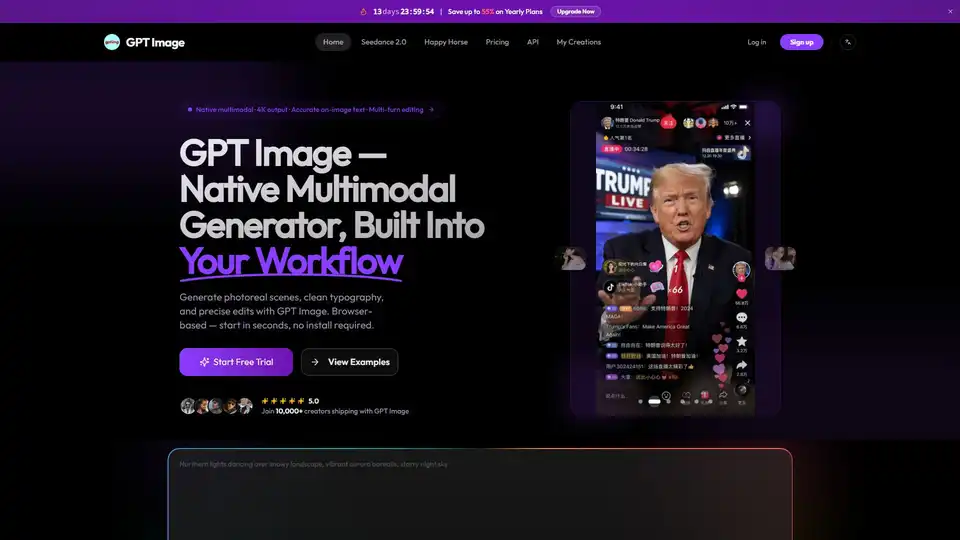Click the GPT Image brand name text
Screen dimensions: 960x540
(x=155, y=42)
